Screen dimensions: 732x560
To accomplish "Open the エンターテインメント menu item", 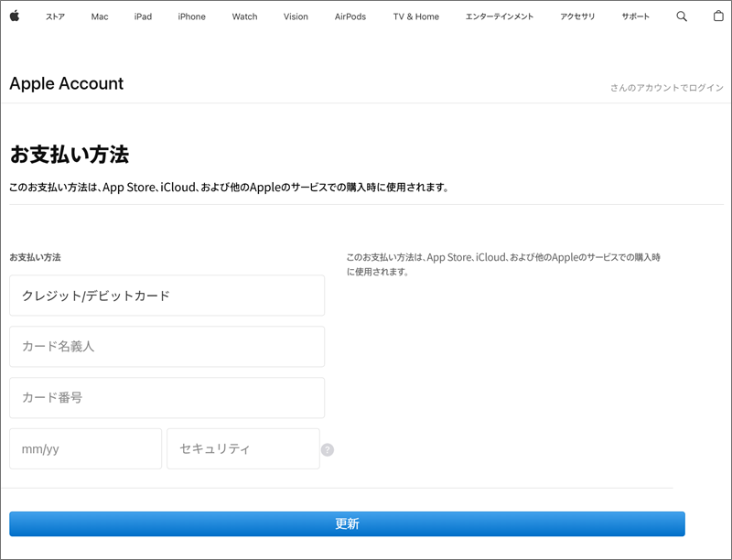I will (x=499, y=16).
